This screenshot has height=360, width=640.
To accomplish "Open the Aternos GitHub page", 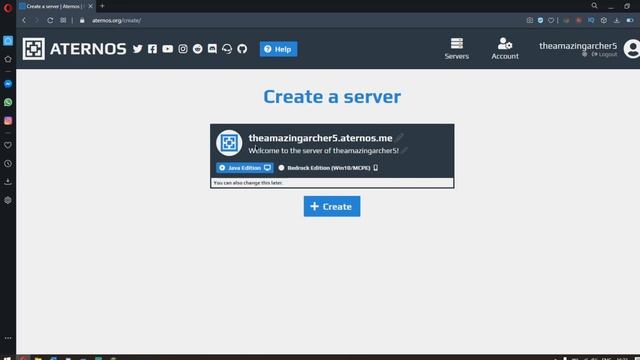I will point(242,49).
